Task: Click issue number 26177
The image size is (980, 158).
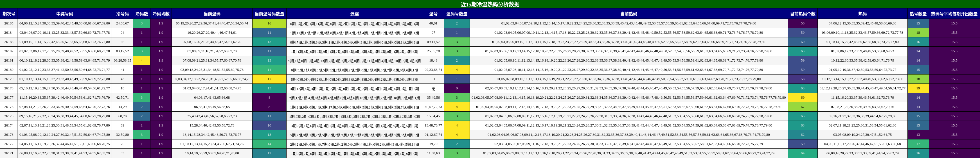Action: tap(9, 98)
